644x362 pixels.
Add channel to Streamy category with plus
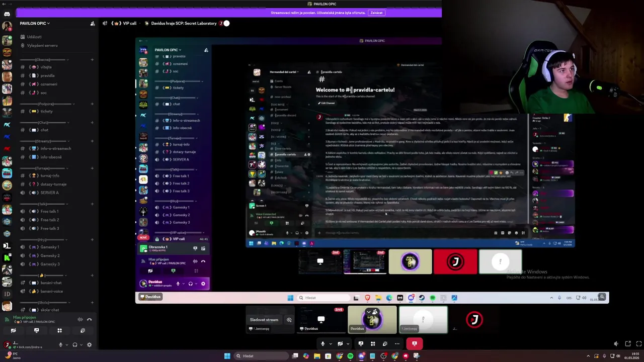click(x=92, y=141)
